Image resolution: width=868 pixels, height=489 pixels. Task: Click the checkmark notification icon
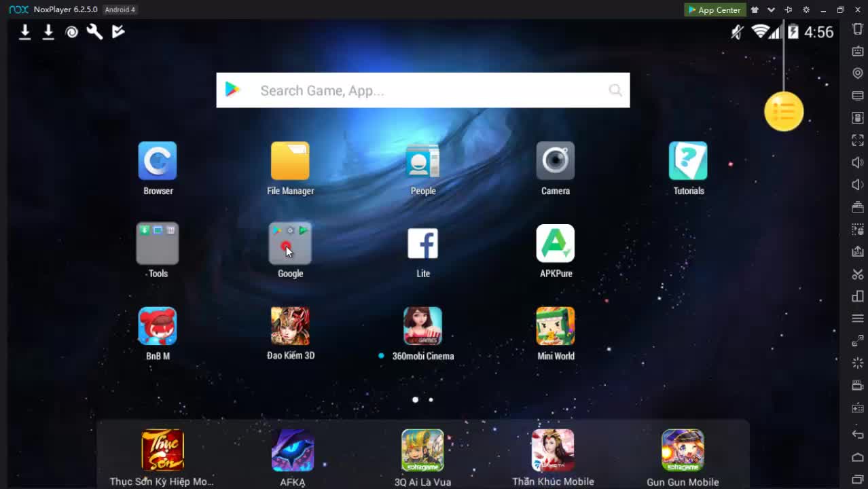(x=118, y=31)
